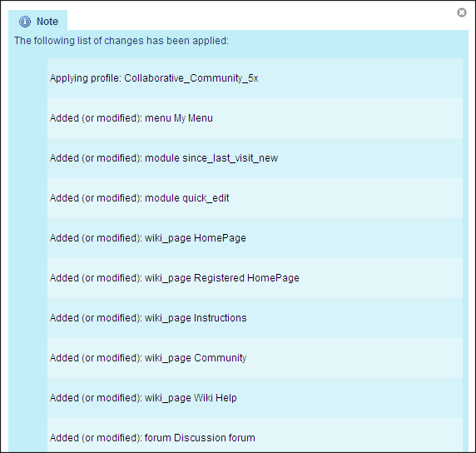This screenshot has height=453, width=476.
Task: Select the wiki_page Community entry
Action: [255, 358]
